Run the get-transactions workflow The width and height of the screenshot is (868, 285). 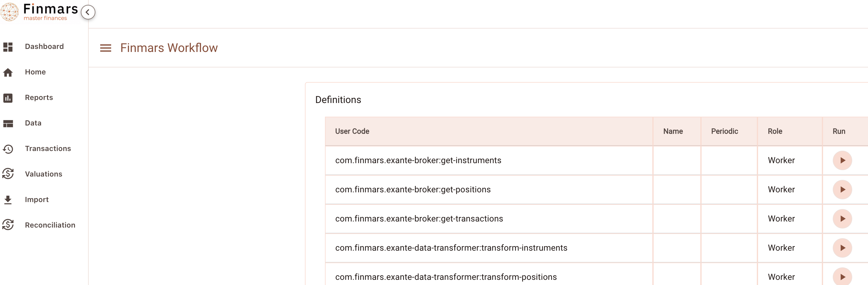click(x=842, y=218)
